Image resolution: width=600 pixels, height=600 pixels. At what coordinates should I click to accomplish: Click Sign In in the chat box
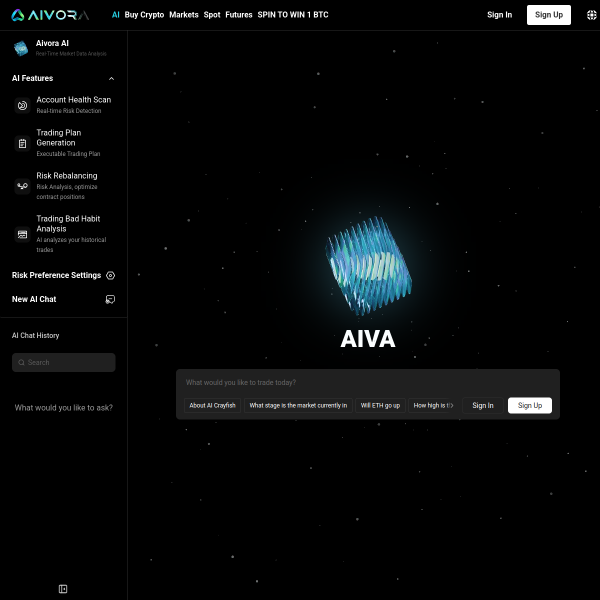[x=483, y=406]
